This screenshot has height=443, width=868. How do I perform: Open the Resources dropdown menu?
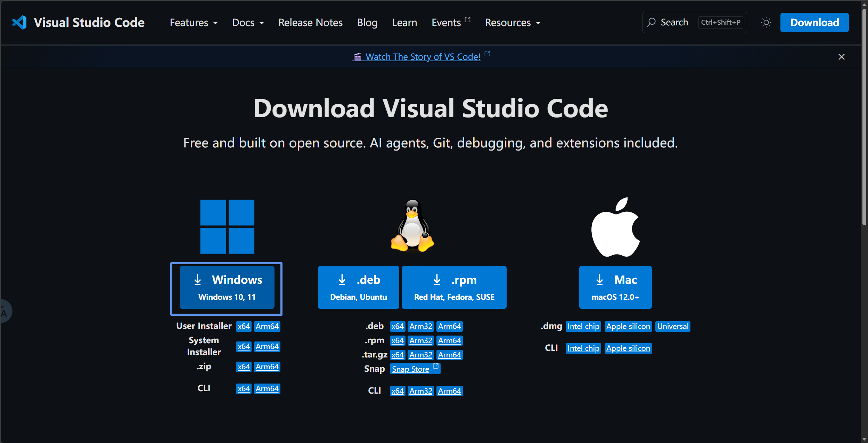point(513,23)
